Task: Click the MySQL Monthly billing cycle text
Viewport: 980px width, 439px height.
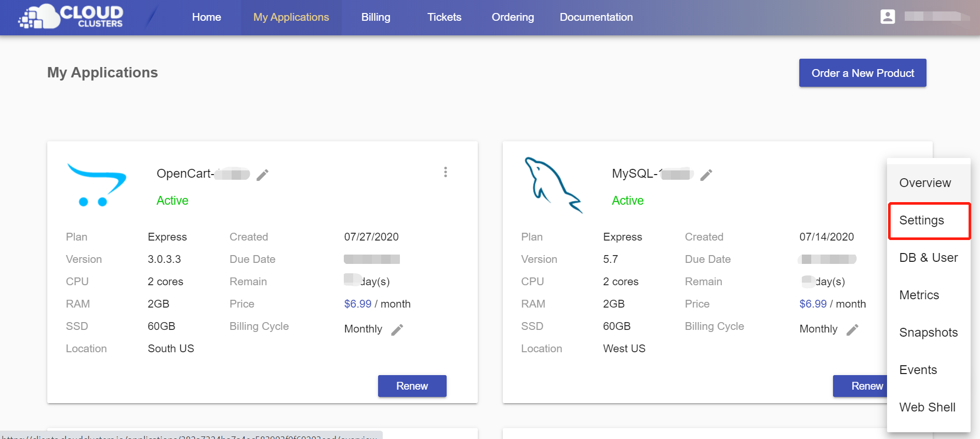Action: (818, 329)
